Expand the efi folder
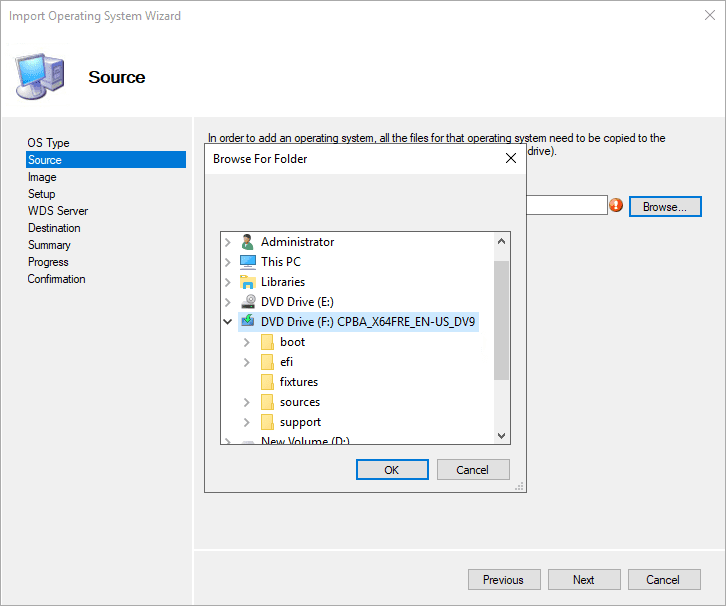 [246, 362]
